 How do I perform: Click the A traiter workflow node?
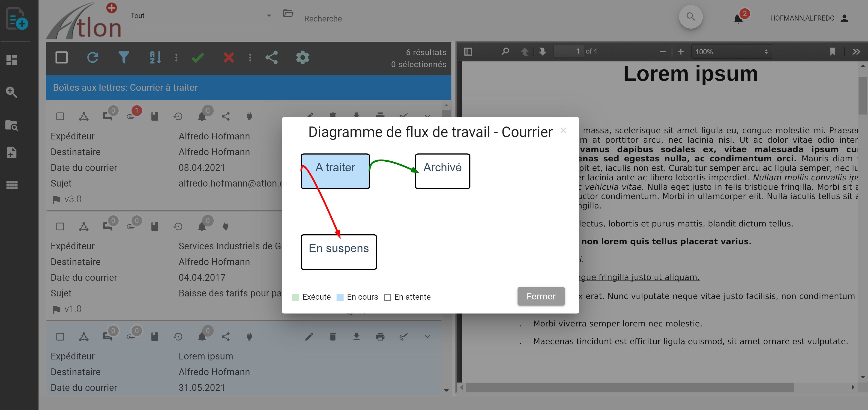point(336,171)
